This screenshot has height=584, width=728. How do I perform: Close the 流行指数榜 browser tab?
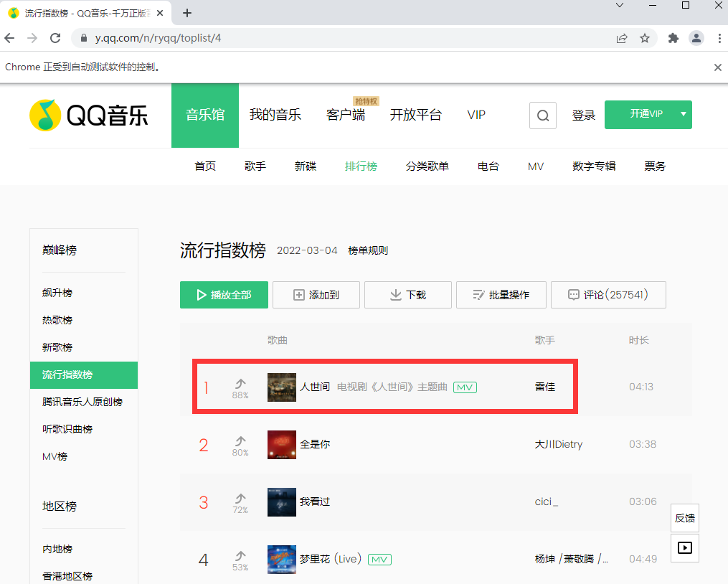click(x=160, y=13)
